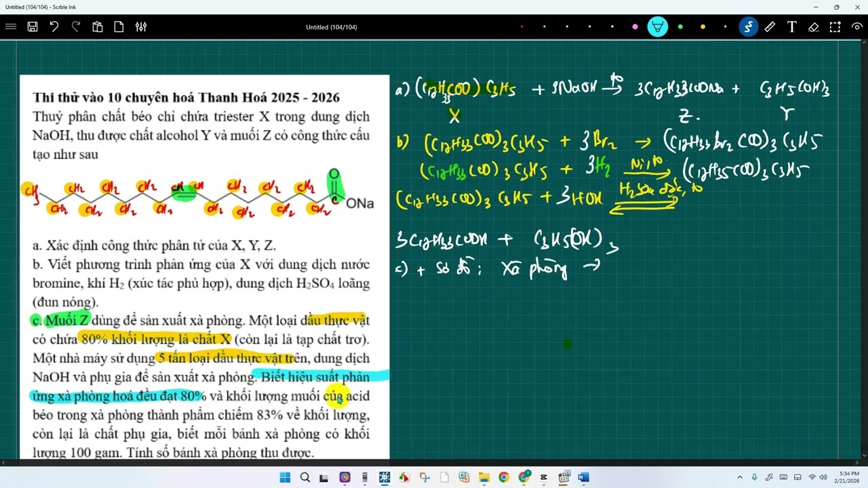Click the handwritten 'Xà phòng' note
Viewport: 868px width, 488px height.
[534, 269]
